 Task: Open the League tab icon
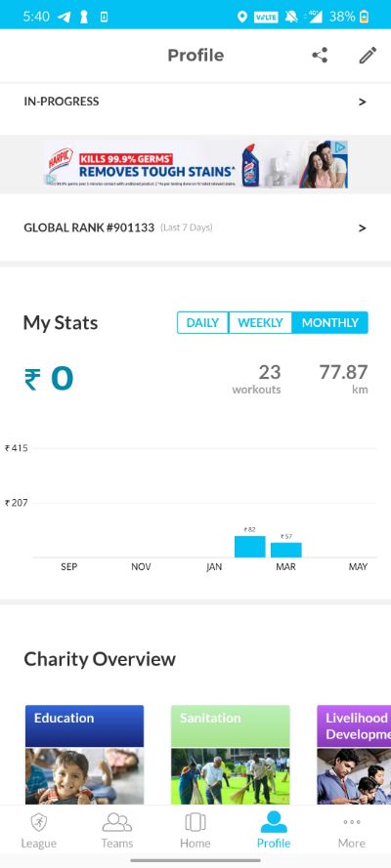(x=39, y=822)
